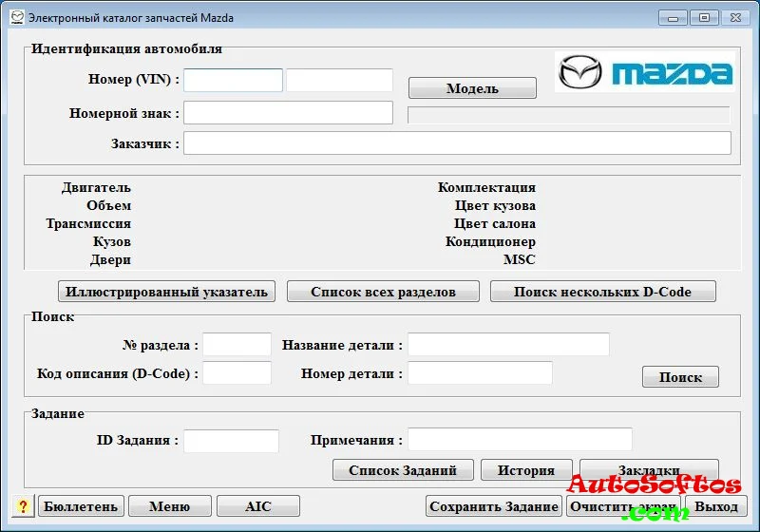Click the Номерной знак input field
The image size is (760, 532).
coord(289,113)
